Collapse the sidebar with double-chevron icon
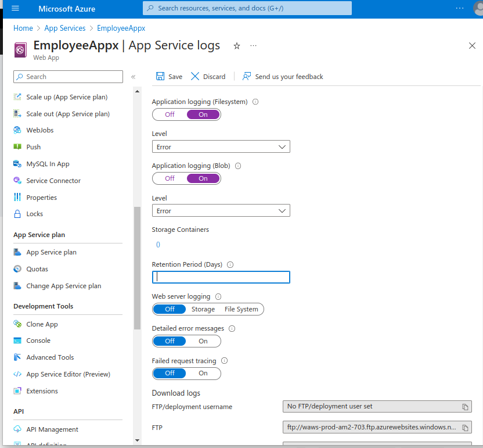 (133, 77)
